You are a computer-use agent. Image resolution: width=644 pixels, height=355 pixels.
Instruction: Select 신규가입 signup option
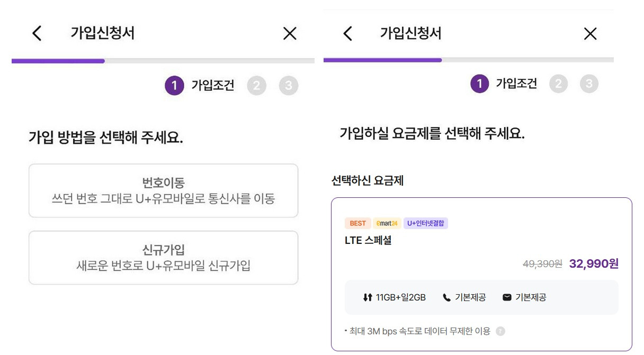pos(163,258)
